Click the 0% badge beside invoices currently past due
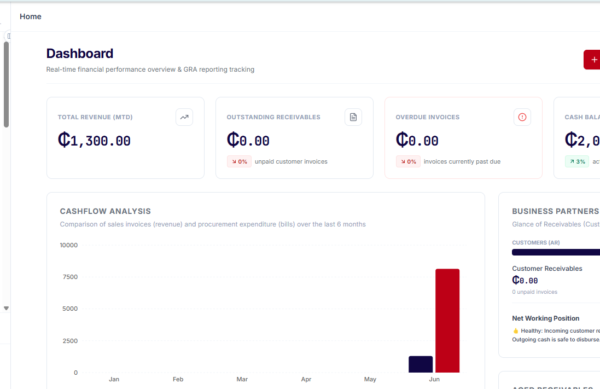This screenshot has width=600, height=389. point(408,161)
